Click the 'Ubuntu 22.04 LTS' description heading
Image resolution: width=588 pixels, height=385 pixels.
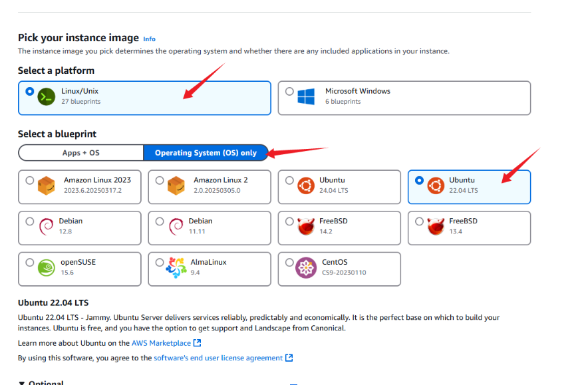point(53,303)
